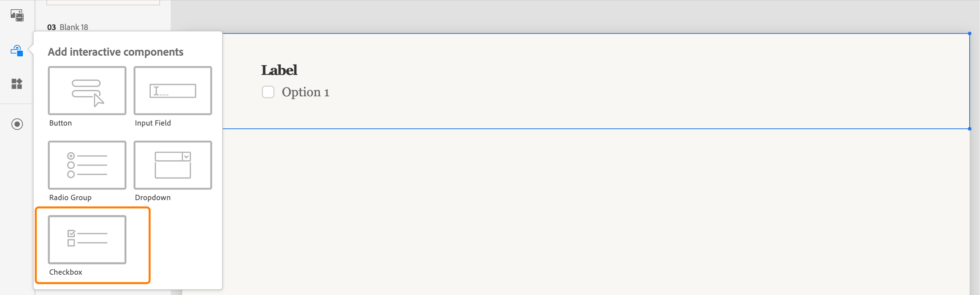Viewport: 980px width, 295px height.
Task: Click the "Input Field" text label
Action: [153, 123]
